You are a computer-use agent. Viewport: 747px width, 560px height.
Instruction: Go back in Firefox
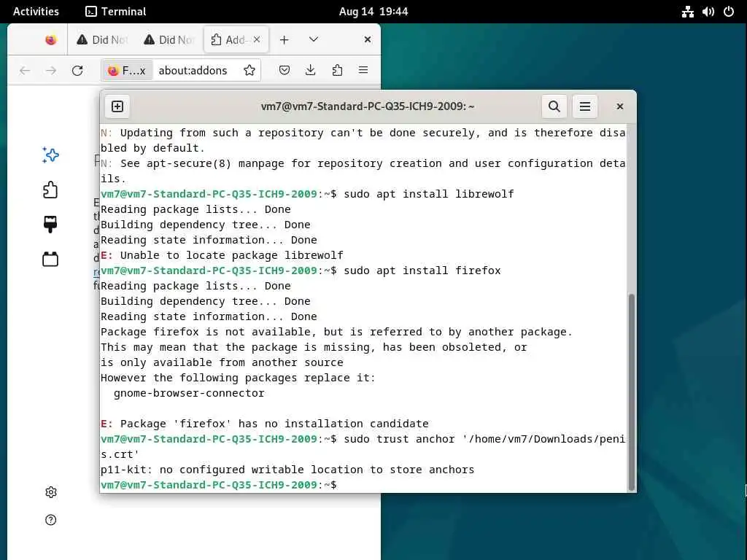pyautogui.click(x=25, y=71)
